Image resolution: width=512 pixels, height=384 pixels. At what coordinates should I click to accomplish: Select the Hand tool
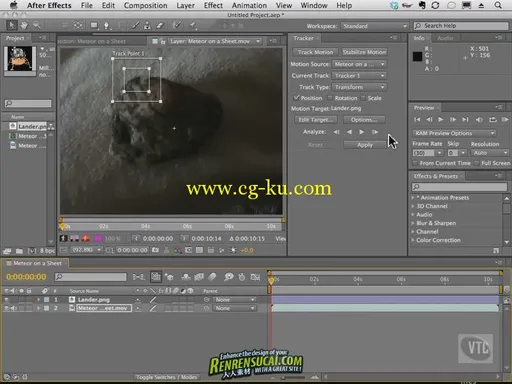[x=24, y=25]
